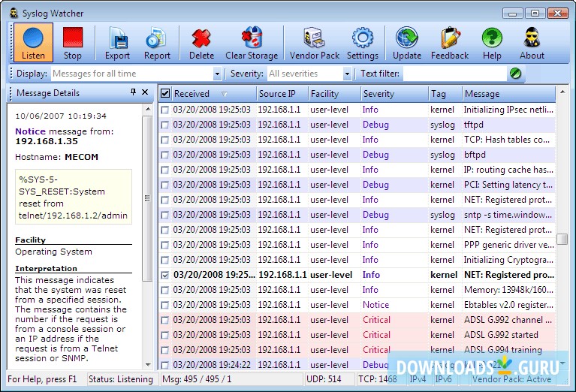Sort by the Source IP column

click(x=282, y=94)
